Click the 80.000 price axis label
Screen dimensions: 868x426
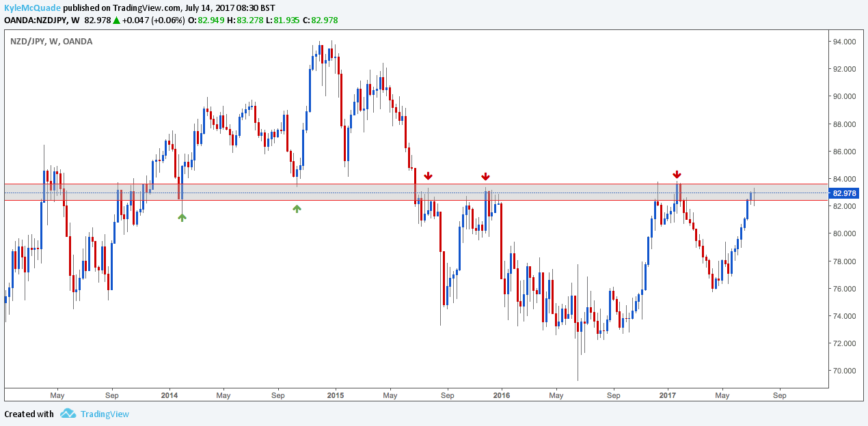click(845, 233)
